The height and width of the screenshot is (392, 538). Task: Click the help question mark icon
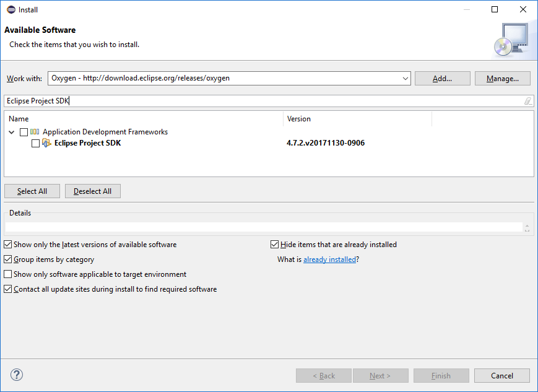pyautogui.click(x=16, y=375)
